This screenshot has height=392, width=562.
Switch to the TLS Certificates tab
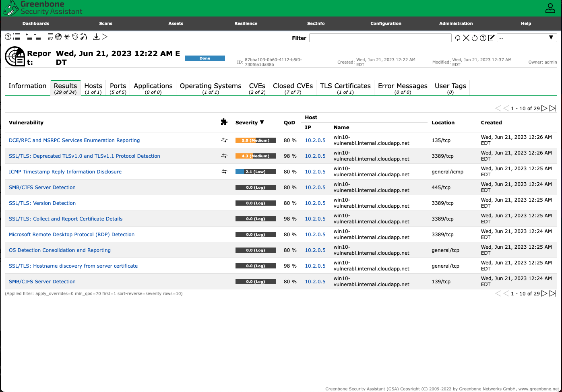point(345,88)
